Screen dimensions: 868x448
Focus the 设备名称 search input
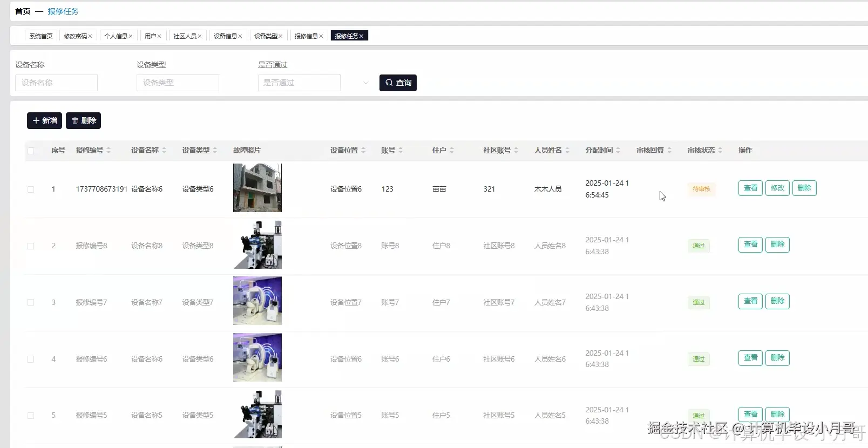56,83
